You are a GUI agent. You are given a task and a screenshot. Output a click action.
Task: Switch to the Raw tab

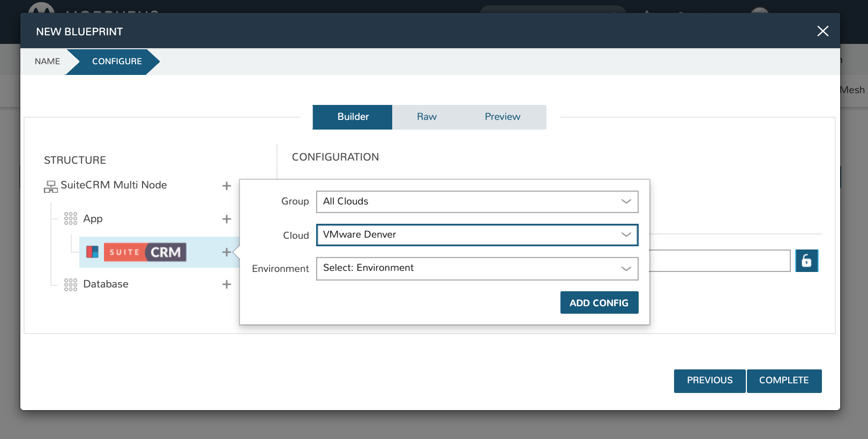pos(426,117)
